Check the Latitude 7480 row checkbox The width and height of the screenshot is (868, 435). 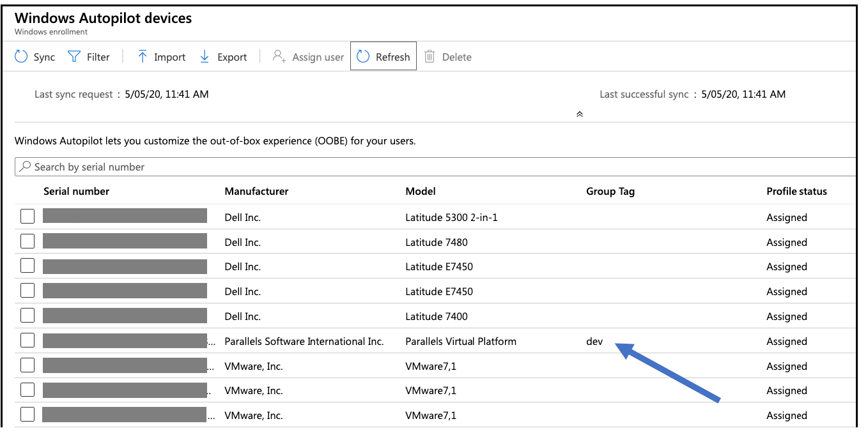(x=27, y=241)
